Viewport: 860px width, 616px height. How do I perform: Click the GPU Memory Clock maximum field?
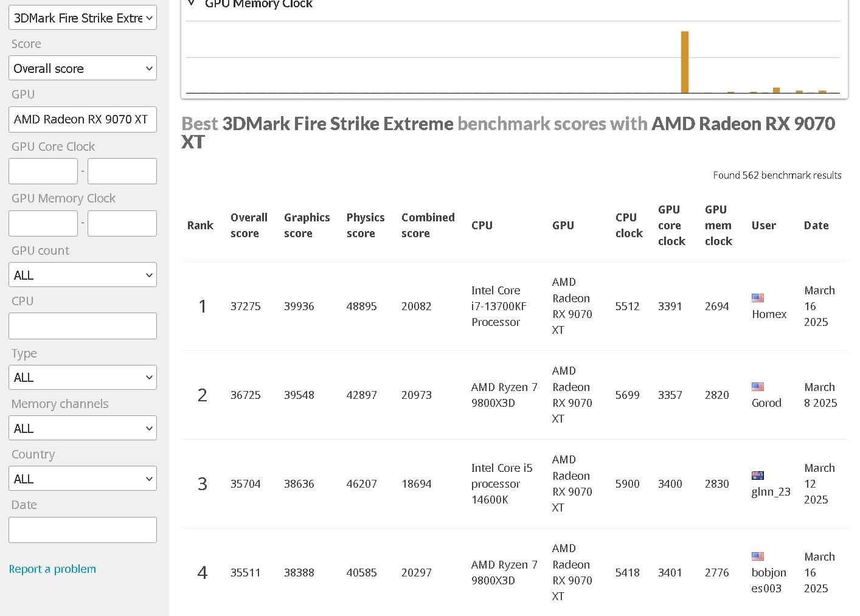click(x=122, y=223)
